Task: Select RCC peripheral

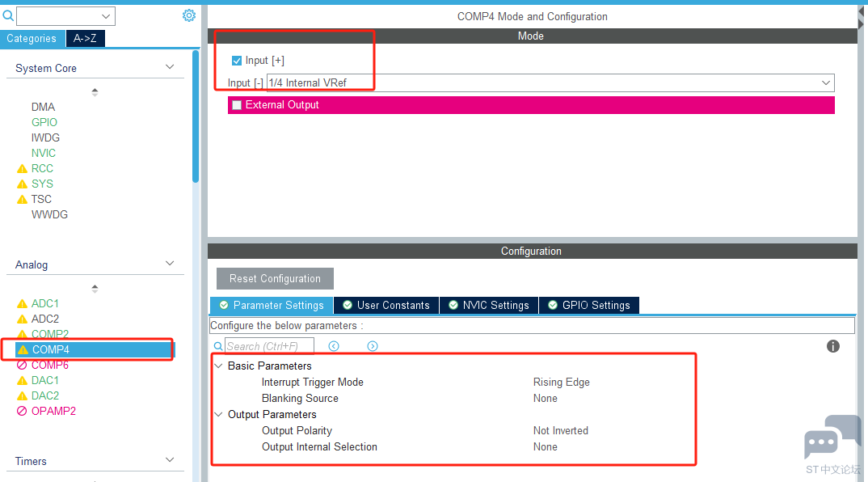Action: 42,168
